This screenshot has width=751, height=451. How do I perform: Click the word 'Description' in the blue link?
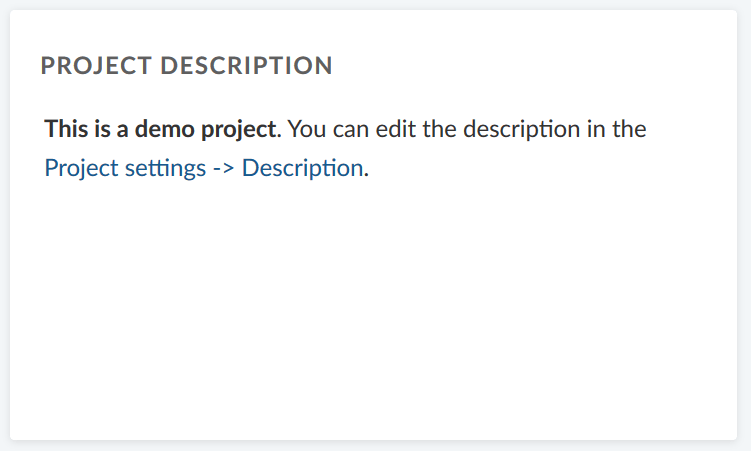click(x=301, y=168)
